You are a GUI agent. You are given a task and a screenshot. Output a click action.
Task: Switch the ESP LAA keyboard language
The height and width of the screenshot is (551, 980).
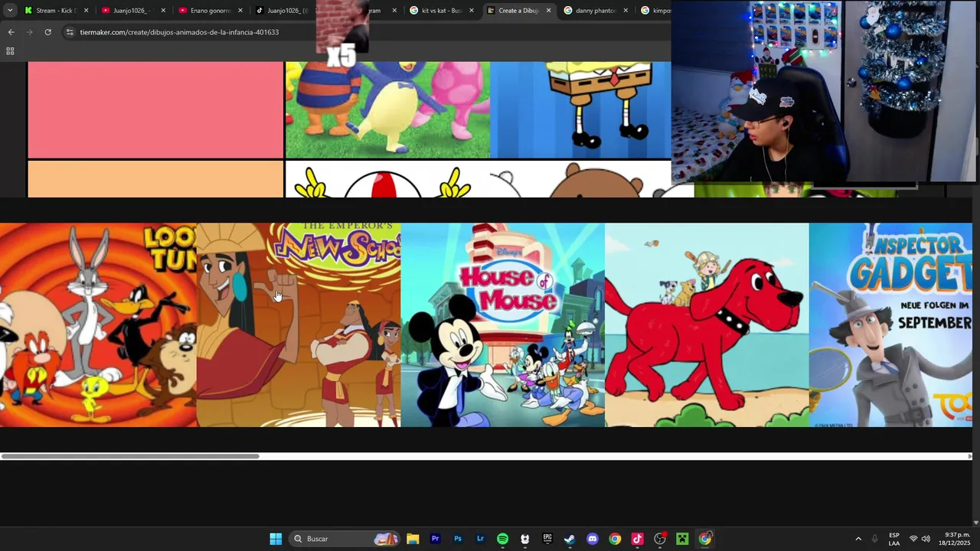click(x=894, y=539)
